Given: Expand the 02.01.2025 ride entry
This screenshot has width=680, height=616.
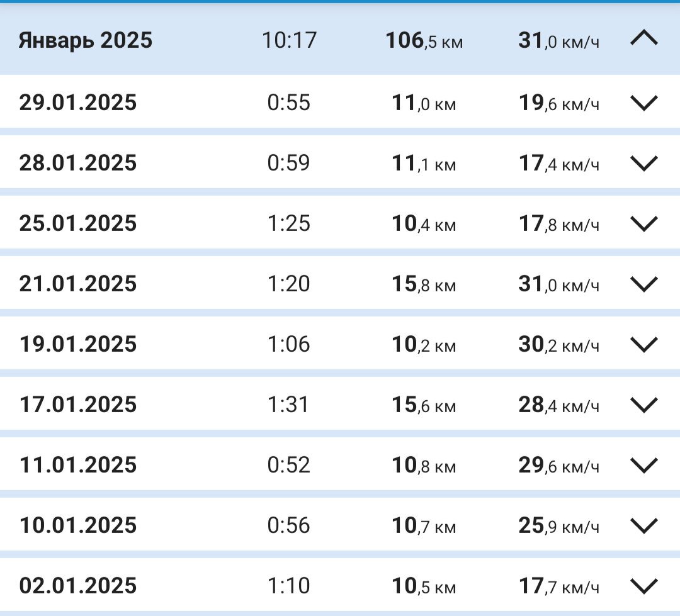Looking at the screenshot, I should point(644,586).
